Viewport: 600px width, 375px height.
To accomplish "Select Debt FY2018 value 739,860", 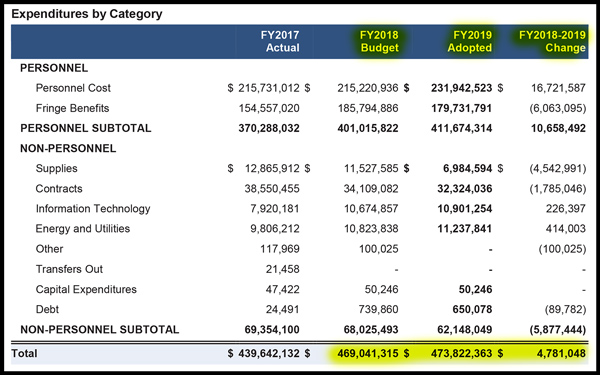I will point(378,309).
